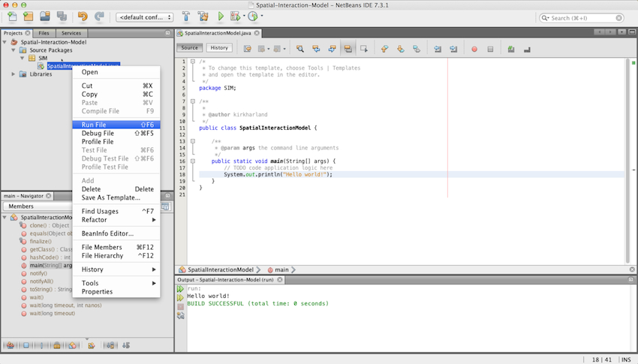Re-run output with upper green arrows
This screenshot has height=364, width=638.
pyautogui.click(x=180, y=289)
